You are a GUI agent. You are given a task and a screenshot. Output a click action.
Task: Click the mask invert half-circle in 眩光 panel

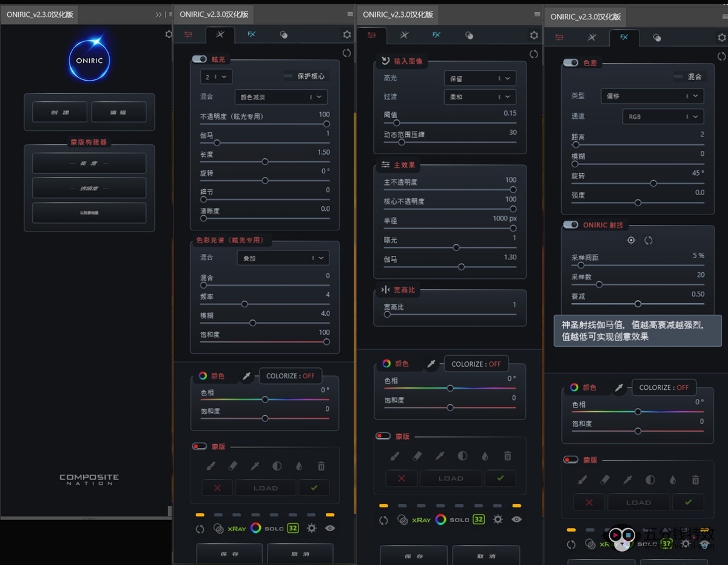(x=277, y=466)
